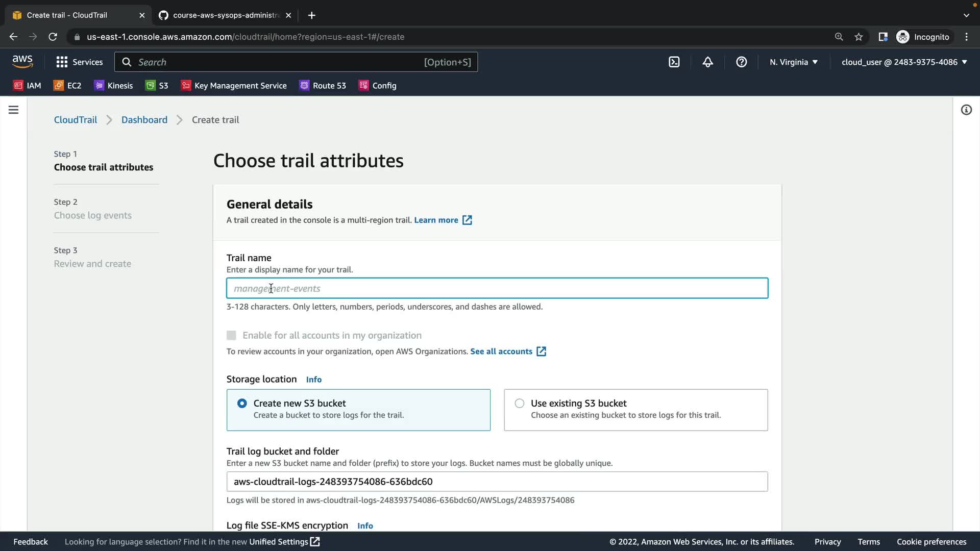Focus the Trail name input field
The image size is (980, 551).
[x=497, y=288]
